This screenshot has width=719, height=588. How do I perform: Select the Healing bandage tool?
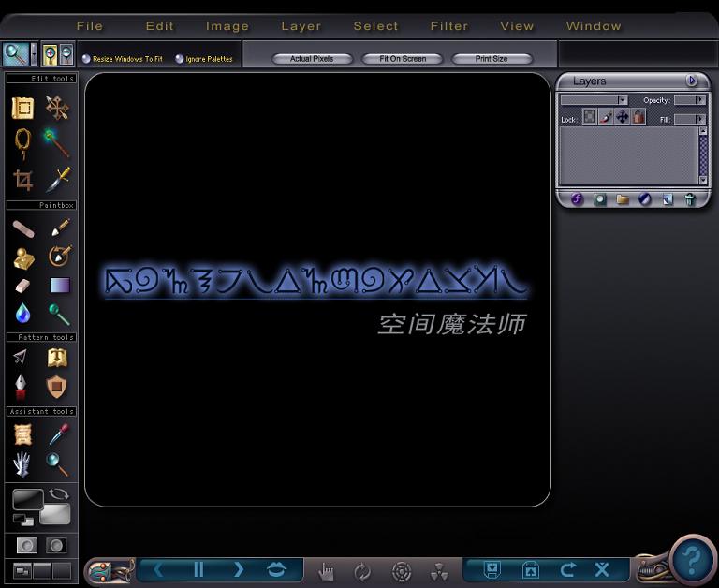pyautogui.click(x=23, y=229)
